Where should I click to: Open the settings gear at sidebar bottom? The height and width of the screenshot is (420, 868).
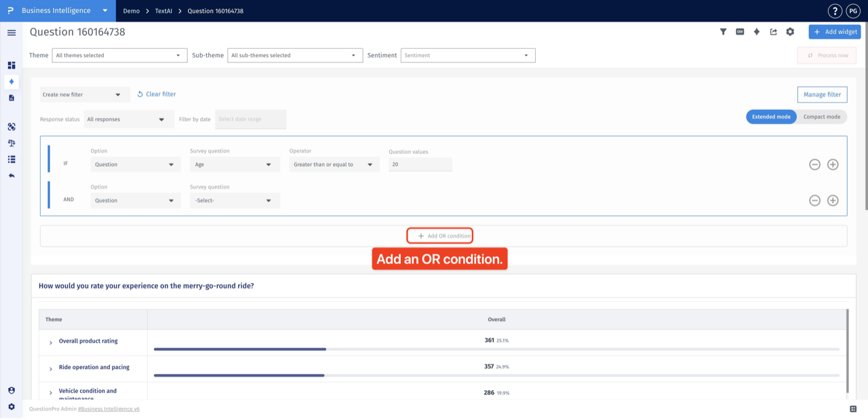click(12, 407)
